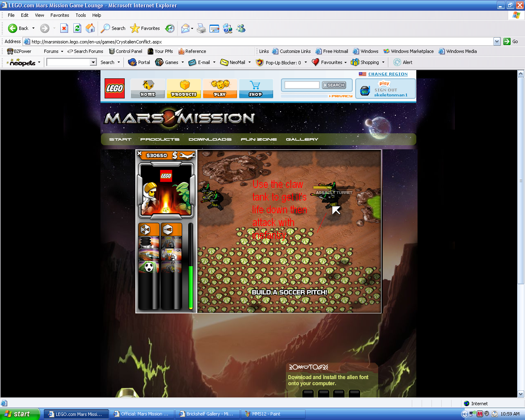Expand the Back button history dropdown
The width and height of the screenshot is (525, 420).
click(34, 28)
